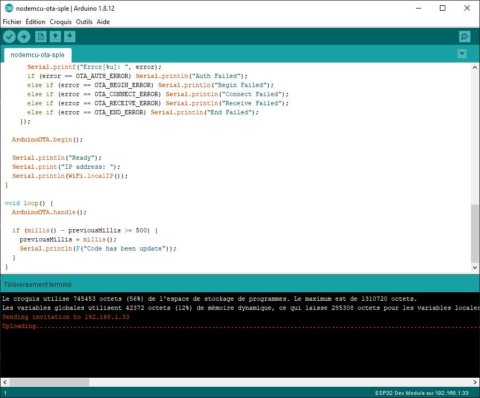Upload the sketch using the arrow icon
The image size is (480, 398).
coord(24,37)
